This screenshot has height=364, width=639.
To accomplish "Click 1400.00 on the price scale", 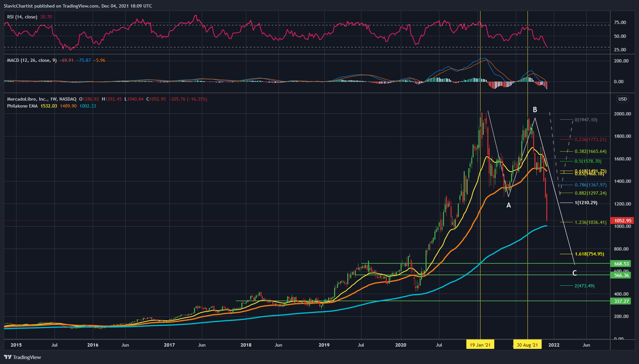I will pos(622,181).
